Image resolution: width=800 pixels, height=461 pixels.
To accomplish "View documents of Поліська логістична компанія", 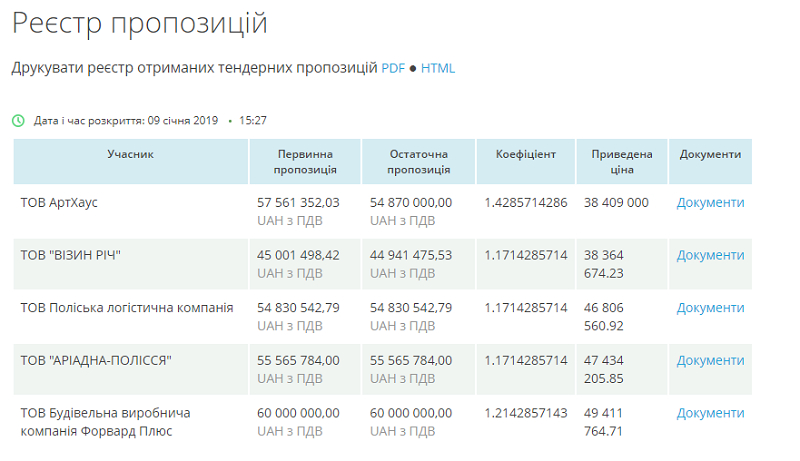I will tap(710, 307).
